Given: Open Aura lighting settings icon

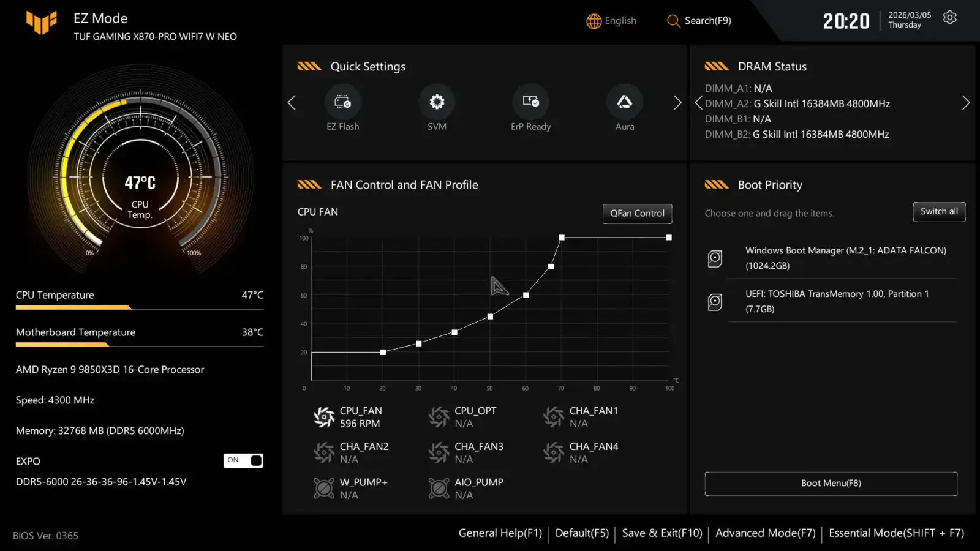Looking at the screenshot, I should click(625, 102).
